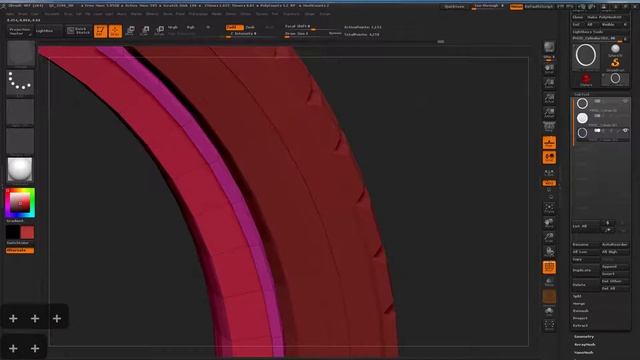
Task: Pick a hue in the color picker
Action: click(x=20, y=203)
